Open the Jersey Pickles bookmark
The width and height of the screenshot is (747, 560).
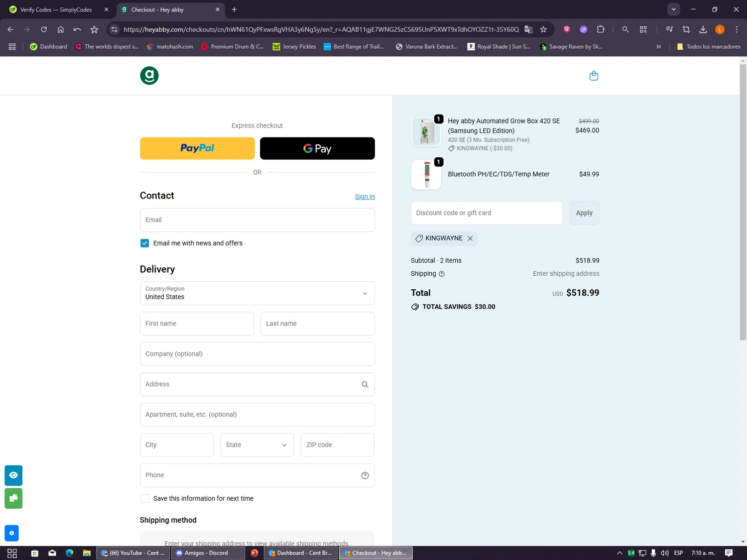click(x=294, y=47)
